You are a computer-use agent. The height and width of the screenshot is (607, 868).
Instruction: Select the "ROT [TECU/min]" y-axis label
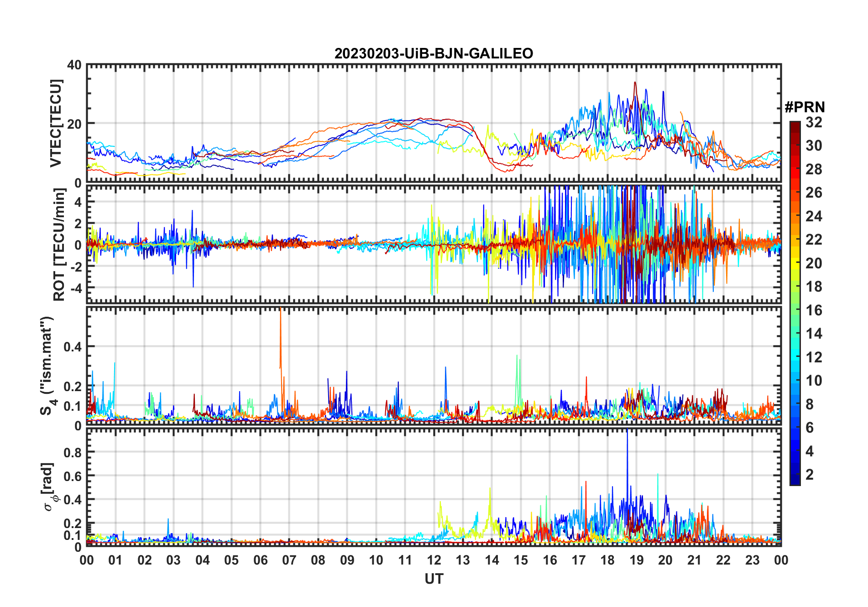(59, 245)
